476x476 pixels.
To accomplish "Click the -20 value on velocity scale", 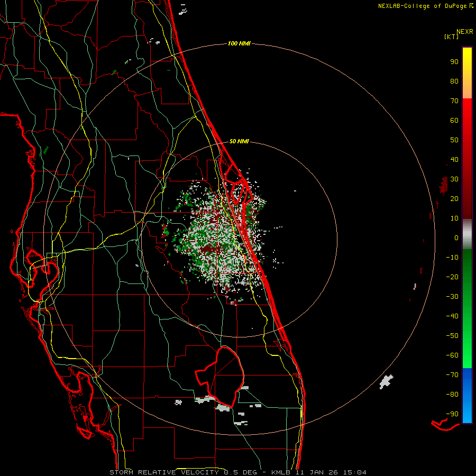I will click(452, 277).
